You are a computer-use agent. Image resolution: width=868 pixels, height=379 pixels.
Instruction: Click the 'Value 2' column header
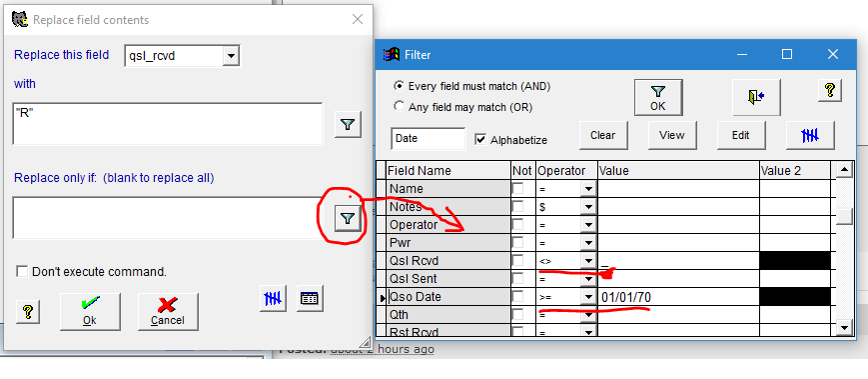point(795,171)
